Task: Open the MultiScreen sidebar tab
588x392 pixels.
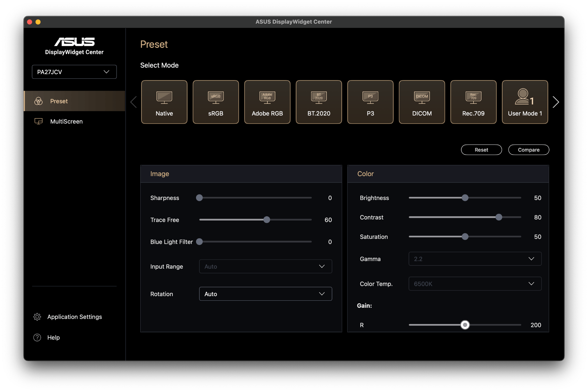Action: pyautogui.click(x=66, y=122)
